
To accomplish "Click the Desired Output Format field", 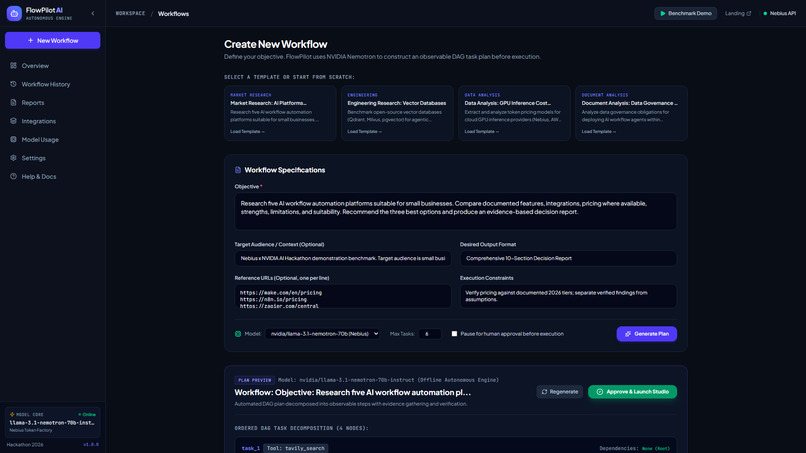I will coord(569,258).
